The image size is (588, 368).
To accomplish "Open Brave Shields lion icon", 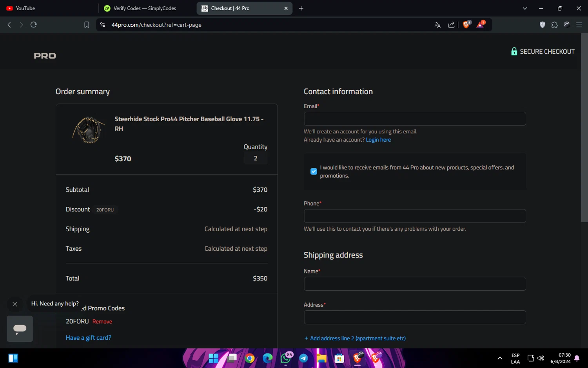I will pyautogui.click(x=466, y=25).
